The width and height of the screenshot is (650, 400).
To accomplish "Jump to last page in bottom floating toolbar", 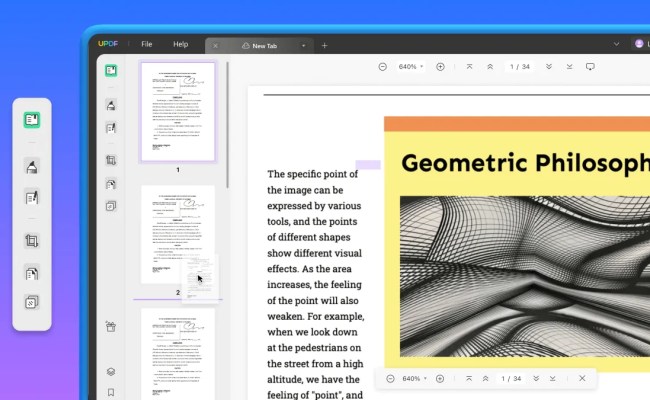I will pos(553,378).
